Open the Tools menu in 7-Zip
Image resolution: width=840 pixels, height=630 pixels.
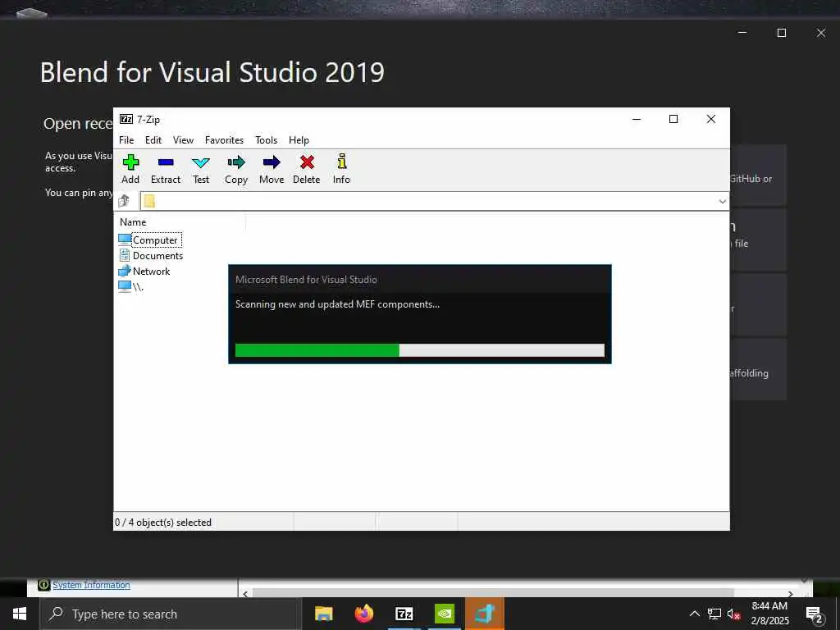point(267,139)
